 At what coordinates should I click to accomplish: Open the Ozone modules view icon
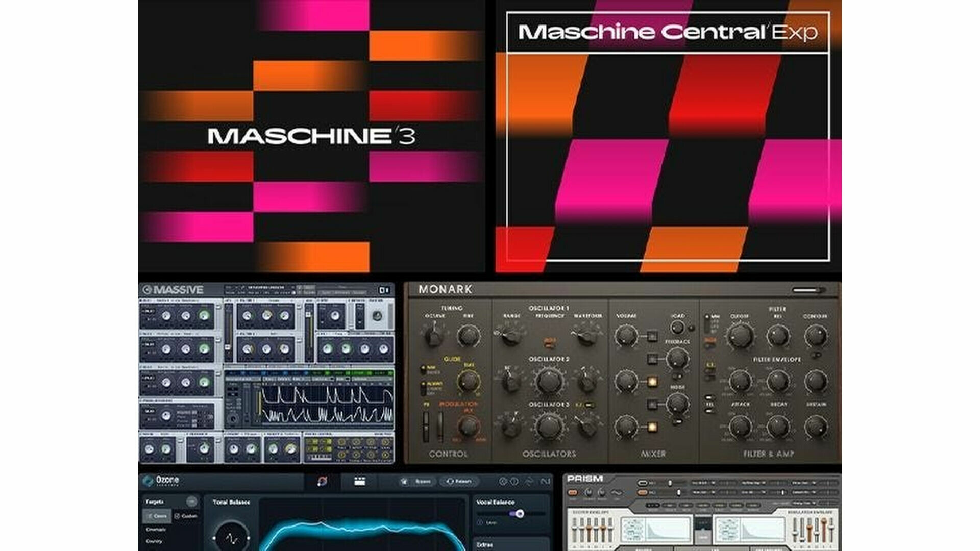[360, 481]
